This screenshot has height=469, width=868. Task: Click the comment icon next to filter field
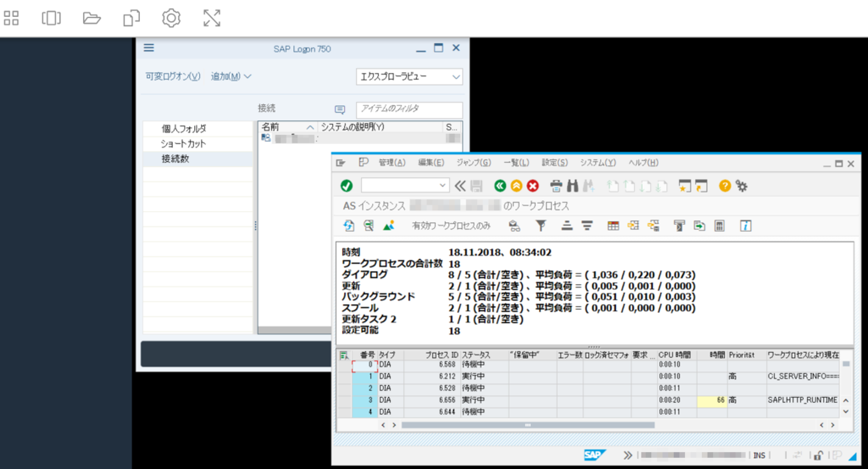click(340, 109)
